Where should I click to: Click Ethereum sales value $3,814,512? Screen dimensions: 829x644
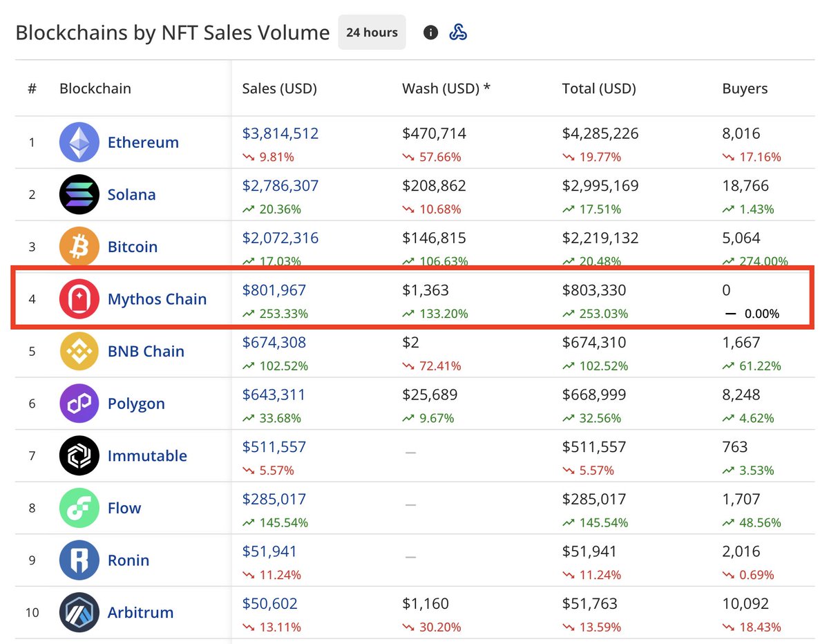click(280, 133)
